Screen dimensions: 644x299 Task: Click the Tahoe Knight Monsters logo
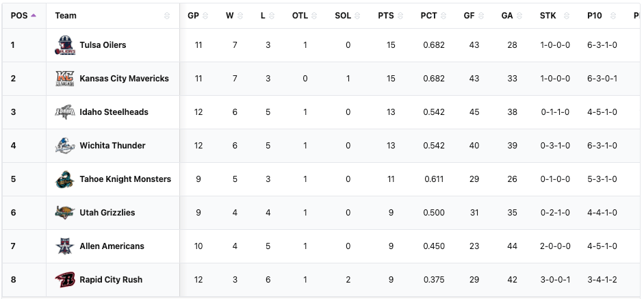65,179
